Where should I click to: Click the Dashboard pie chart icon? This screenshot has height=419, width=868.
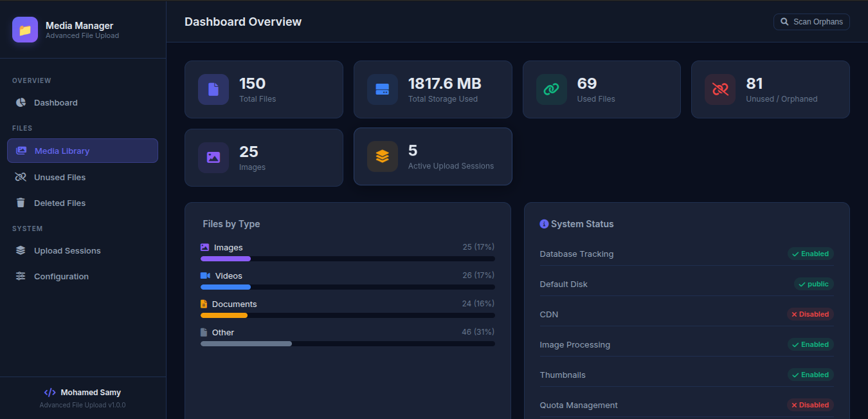tap(21, 102)
